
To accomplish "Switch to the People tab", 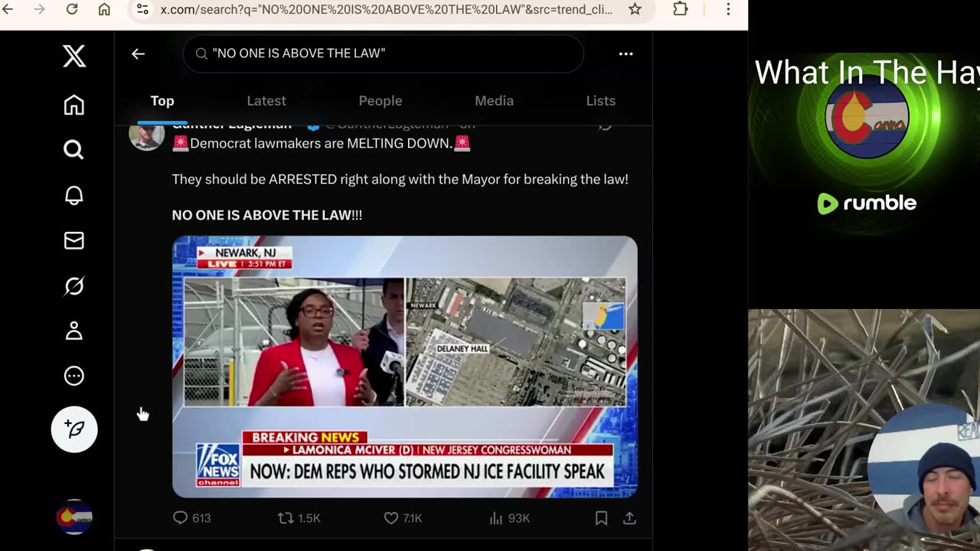I will point(381,101).
